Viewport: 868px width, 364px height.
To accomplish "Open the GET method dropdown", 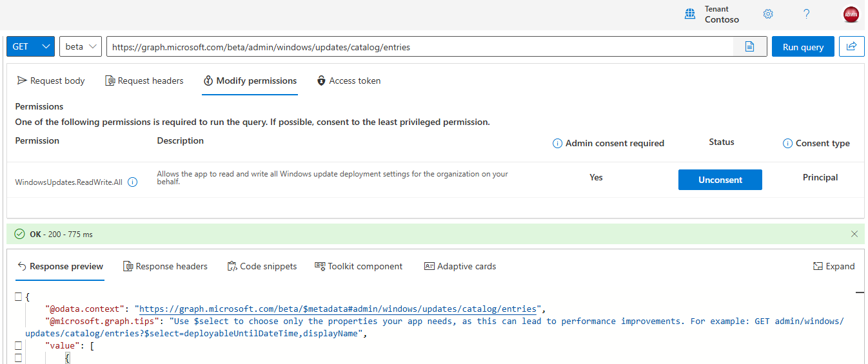I will [30, 46].
